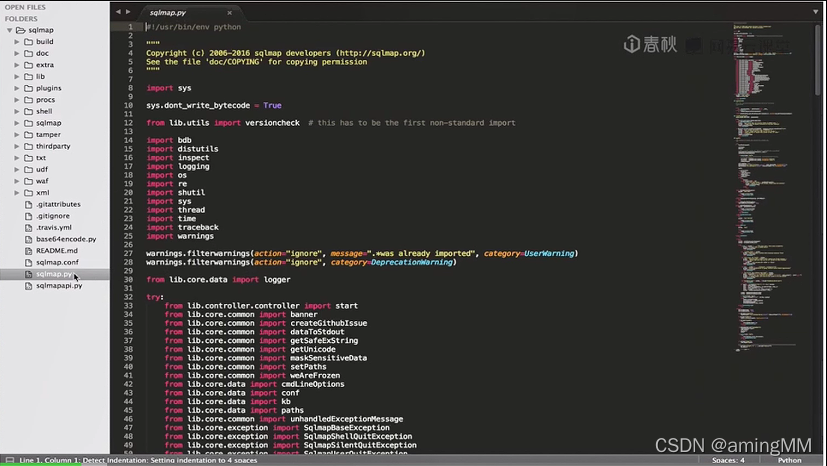Screen dimensions: 827x466
Task: Close the sqlmap.py tab
Action: [x=229, y=13]
